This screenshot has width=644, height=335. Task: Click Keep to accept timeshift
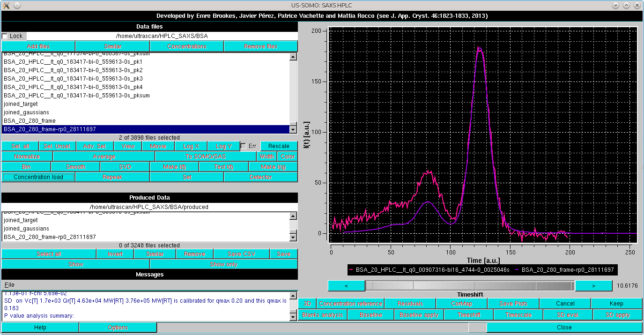[x=616, y=304]
